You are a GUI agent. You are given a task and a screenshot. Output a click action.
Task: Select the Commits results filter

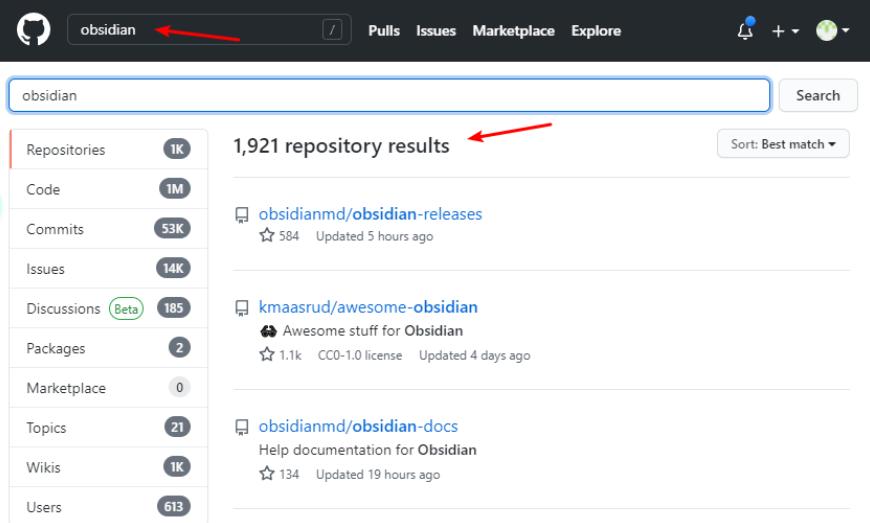(x=109, y=229)
